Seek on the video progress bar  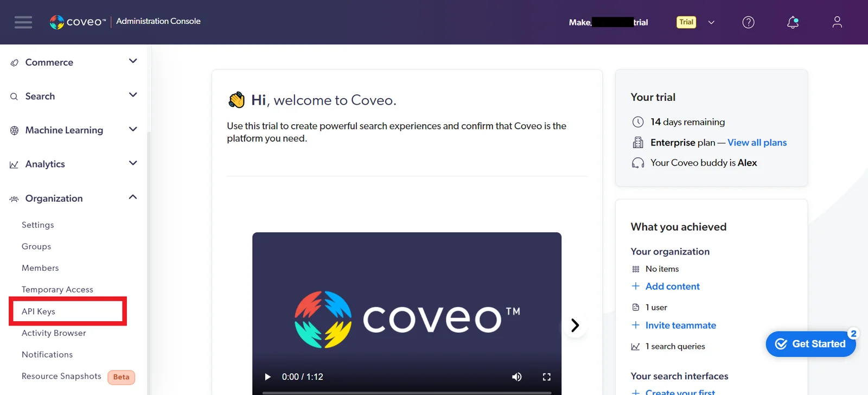(x=407, y=392)
